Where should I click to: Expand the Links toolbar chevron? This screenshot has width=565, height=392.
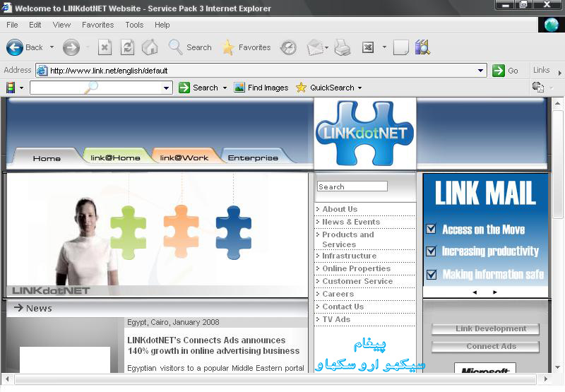tap(559, 73)
